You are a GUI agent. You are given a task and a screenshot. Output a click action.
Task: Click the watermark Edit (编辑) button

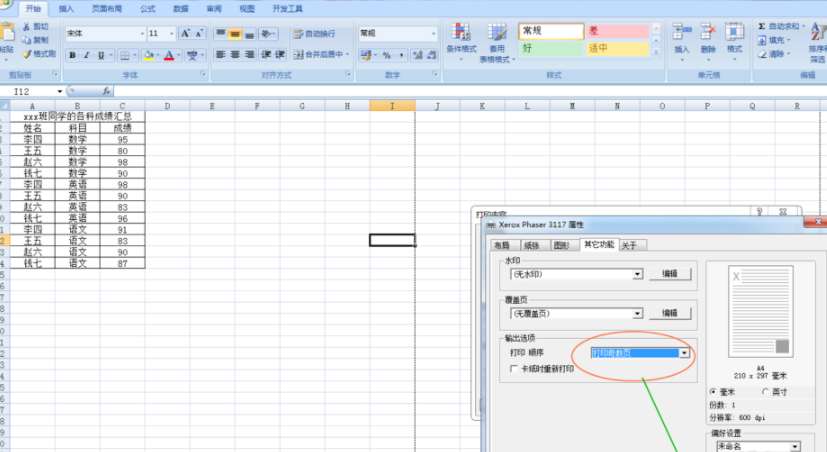[x=670, y=274]
